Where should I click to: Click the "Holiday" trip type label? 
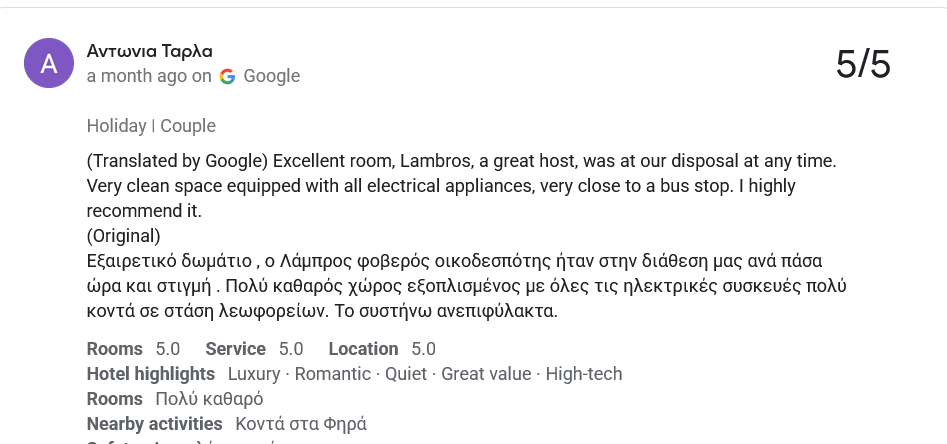[x=116, y=126]
